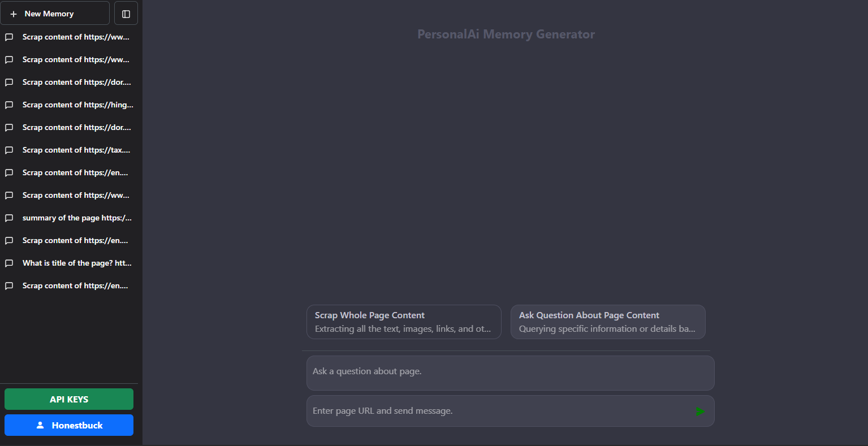868x446 pixels.
Task: Click the PersonalAi Memory Generator heading
Action: (506, 34)
